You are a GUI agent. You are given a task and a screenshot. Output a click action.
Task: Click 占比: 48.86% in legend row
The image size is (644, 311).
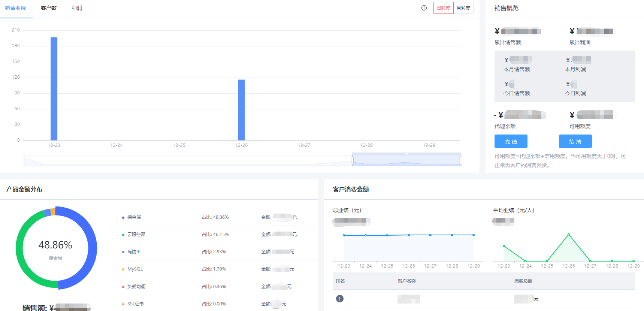point(215,217)
